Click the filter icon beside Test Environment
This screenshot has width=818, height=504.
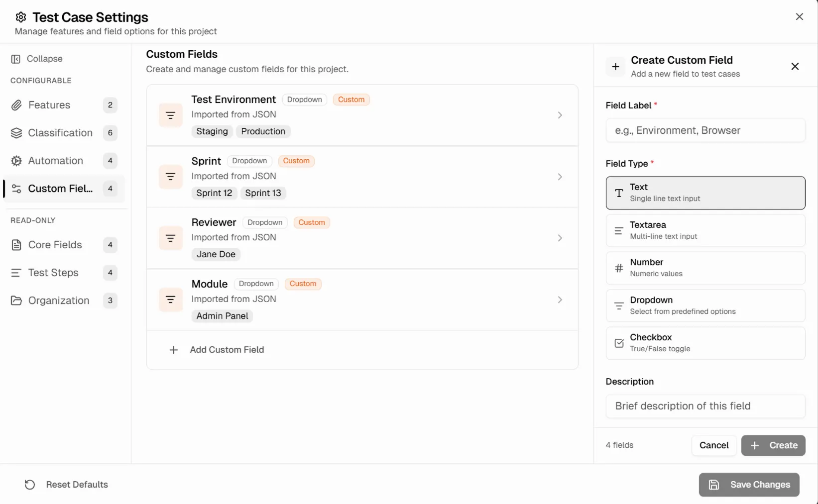tap(171, 115)
